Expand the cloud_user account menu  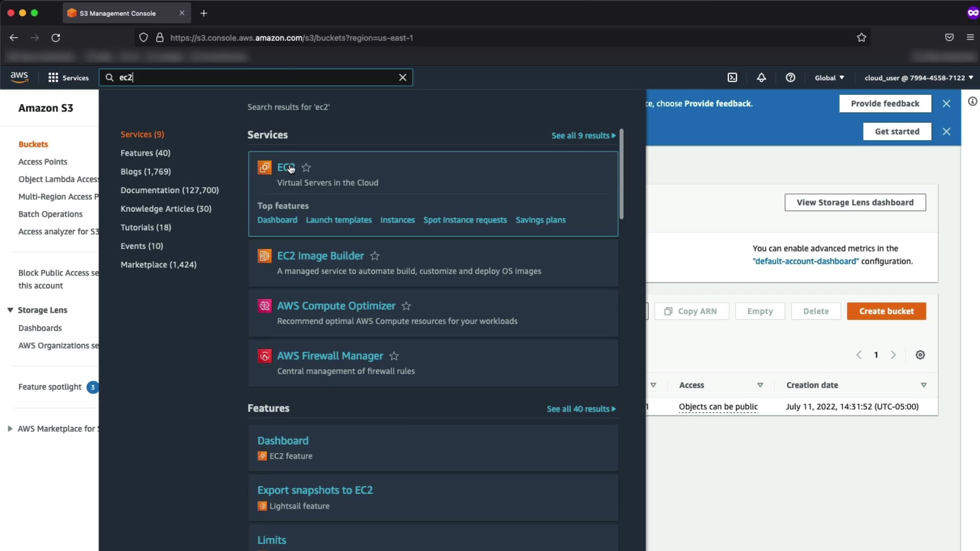918,78
